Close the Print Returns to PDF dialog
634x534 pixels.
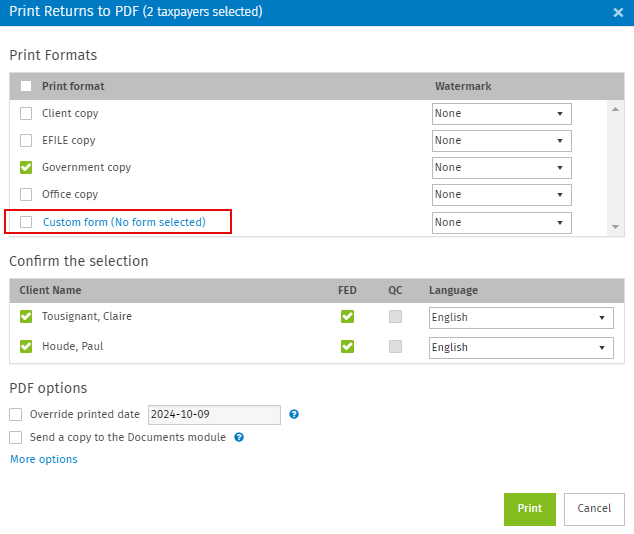618,13
